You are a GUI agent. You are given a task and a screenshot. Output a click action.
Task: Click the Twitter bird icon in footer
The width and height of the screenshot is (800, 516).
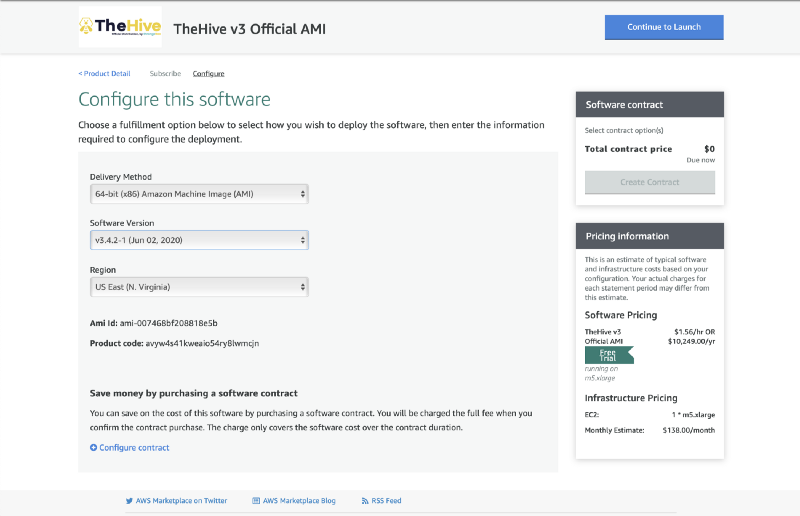[129, 500]
